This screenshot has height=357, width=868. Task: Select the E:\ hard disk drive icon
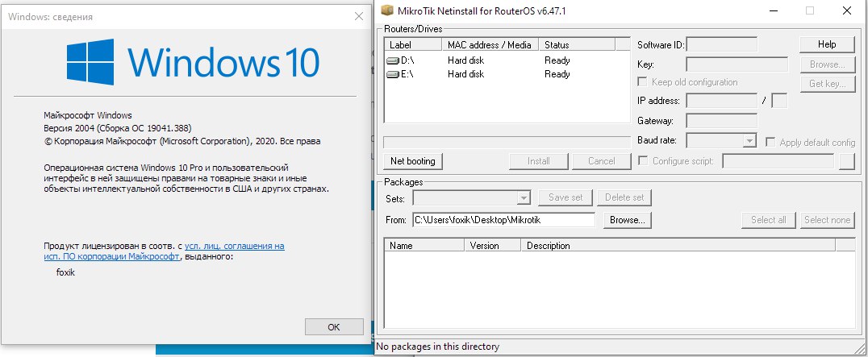pyautogui.click(x=393, y=75)
